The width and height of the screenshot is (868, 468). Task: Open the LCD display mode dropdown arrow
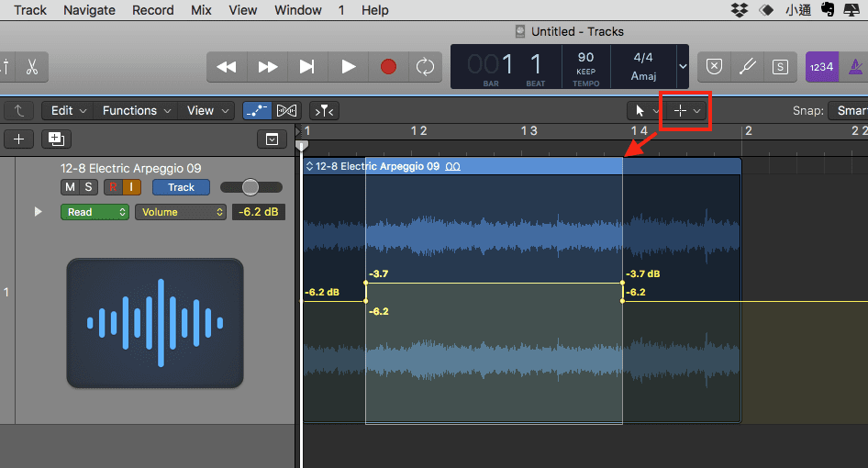pyautogui.click(x=683, y=66)
